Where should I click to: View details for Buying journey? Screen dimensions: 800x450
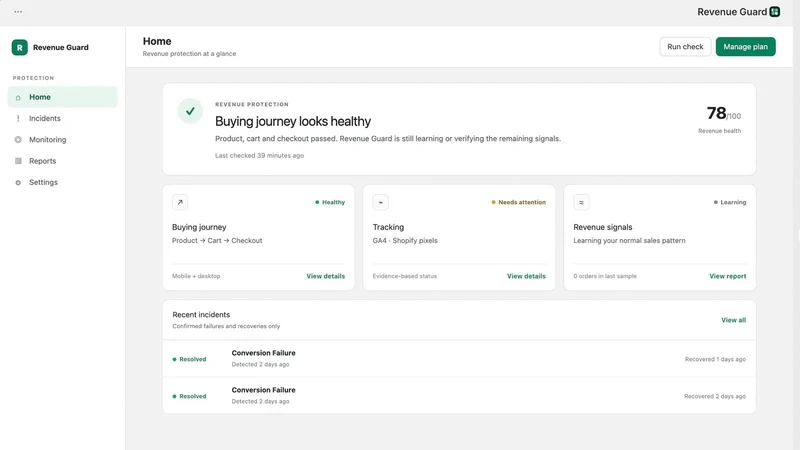click(326, 276)
